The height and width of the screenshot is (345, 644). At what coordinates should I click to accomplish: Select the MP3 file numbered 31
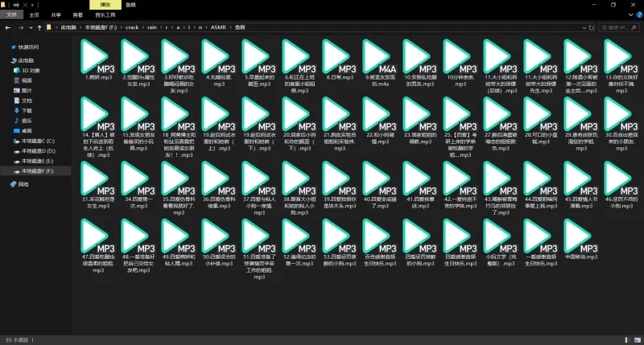pos(98,185)
